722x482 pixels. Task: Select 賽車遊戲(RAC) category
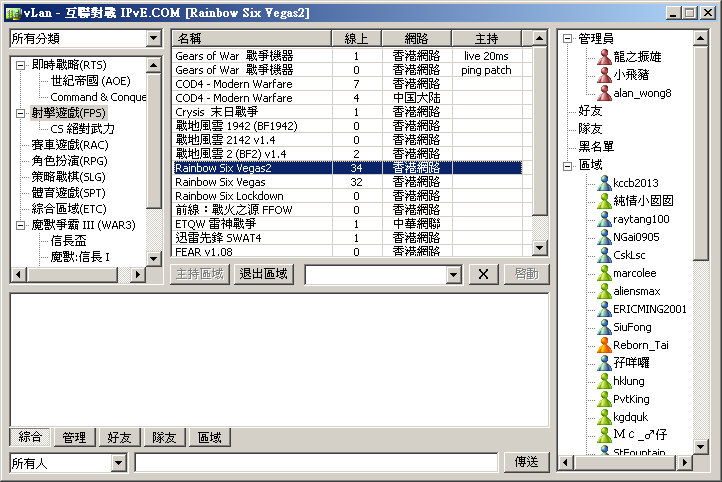(x=70, y=145)
